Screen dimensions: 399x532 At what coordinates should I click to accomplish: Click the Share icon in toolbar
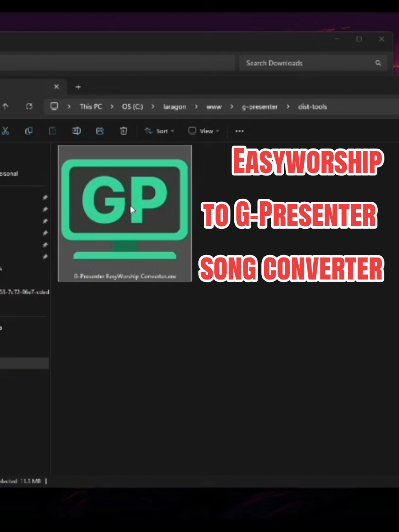(x=100, y=131)
